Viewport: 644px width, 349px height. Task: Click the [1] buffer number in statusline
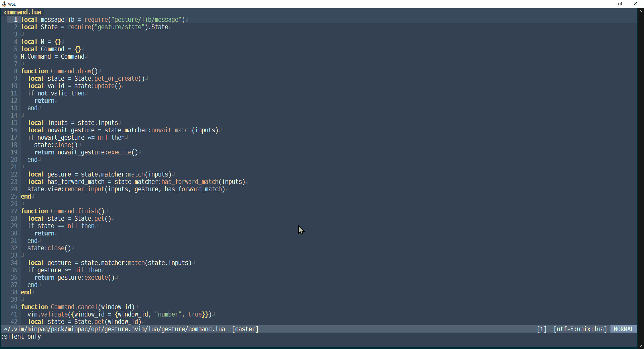[x=542, y=329]
